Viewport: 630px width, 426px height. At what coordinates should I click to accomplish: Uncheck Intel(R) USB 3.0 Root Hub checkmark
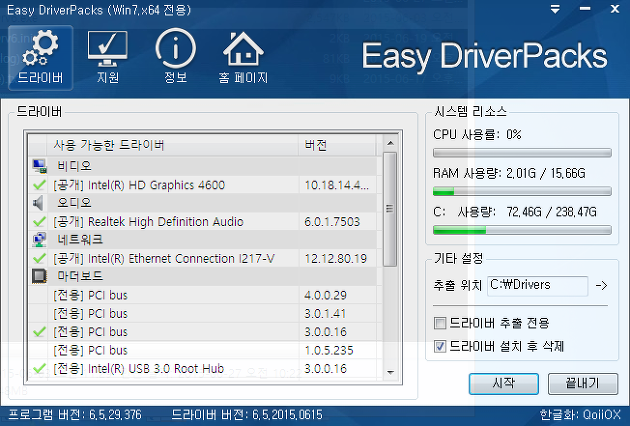click(39, 368)
